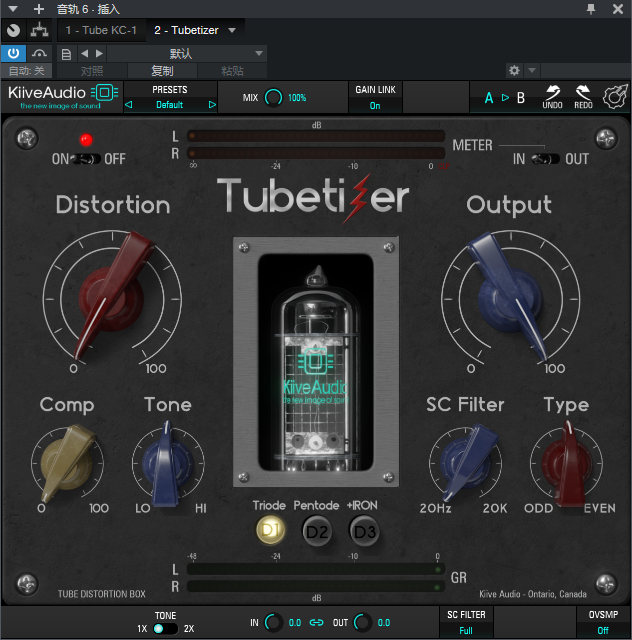This screenshot has width=632, height=640.
Task: Click the sidechain icon next to power
Action: coord(40,53)
